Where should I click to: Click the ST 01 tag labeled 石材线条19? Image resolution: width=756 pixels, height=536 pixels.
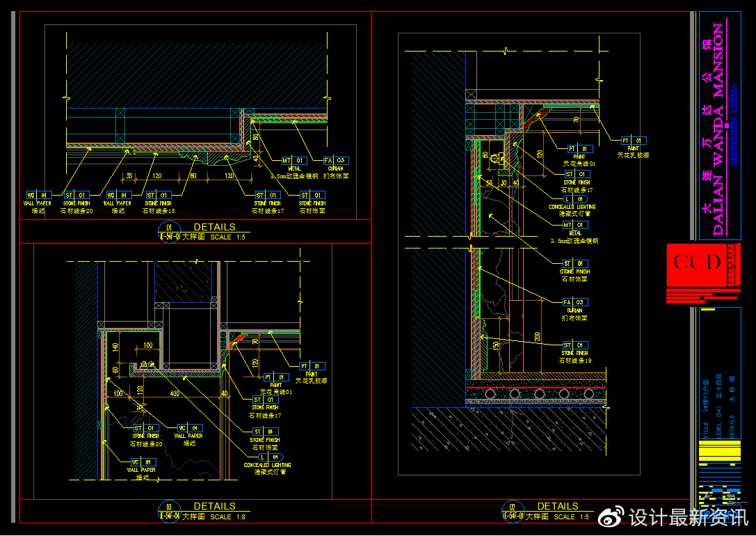point(575,345)
